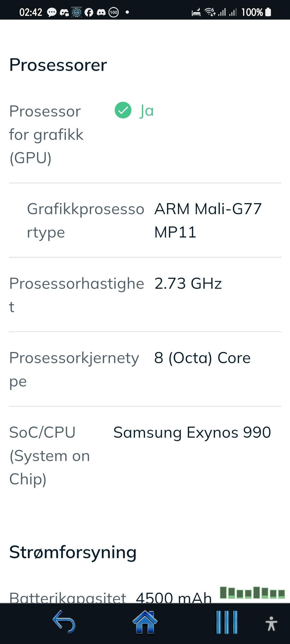This screenshot has width=290, height=644.
Task: Tap the Samsung Exynos 990 text
Action: point(192,432)
